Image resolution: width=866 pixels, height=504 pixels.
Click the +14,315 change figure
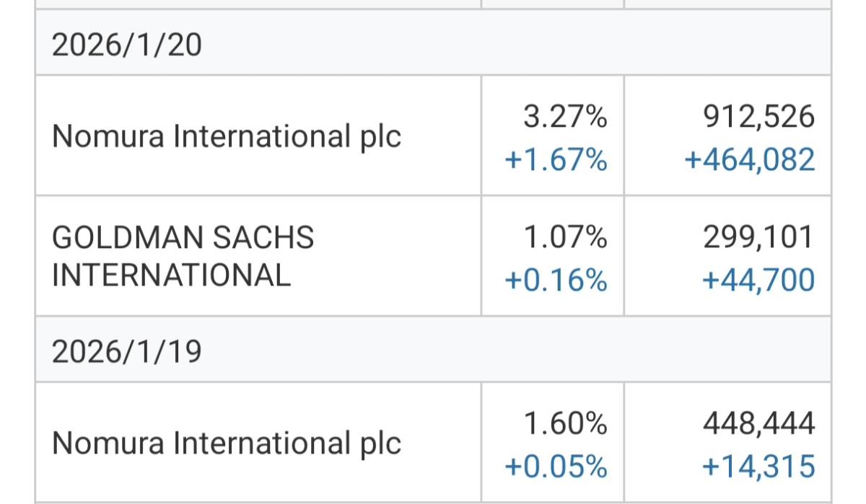(758, 467)
